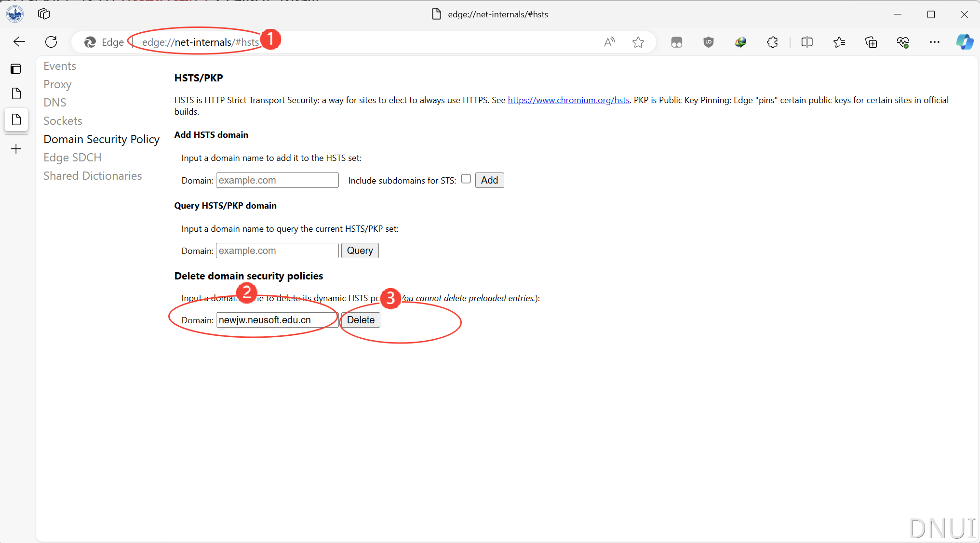This screenshot has height=543, width=980.
Task: Open Copilot sidebar icon
Action: (x=965, y=42)
